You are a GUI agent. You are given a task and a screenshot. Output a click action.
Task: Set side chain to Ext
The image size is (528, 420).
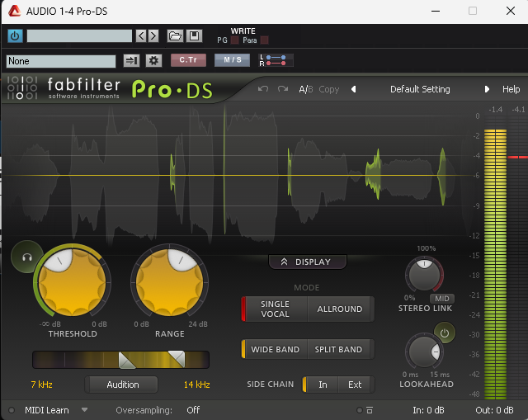[x=355, y=385]
